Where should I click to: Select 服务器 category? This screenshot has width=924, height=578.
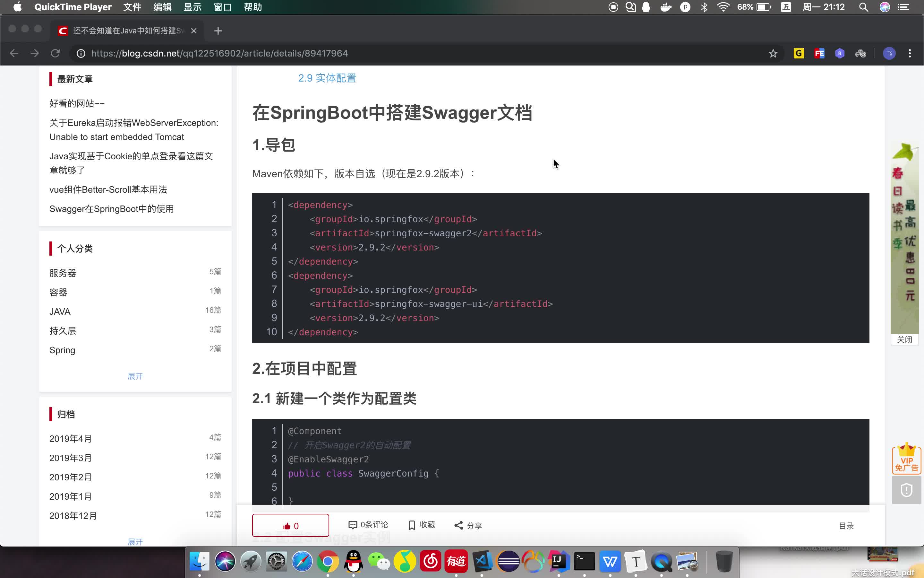63,273
